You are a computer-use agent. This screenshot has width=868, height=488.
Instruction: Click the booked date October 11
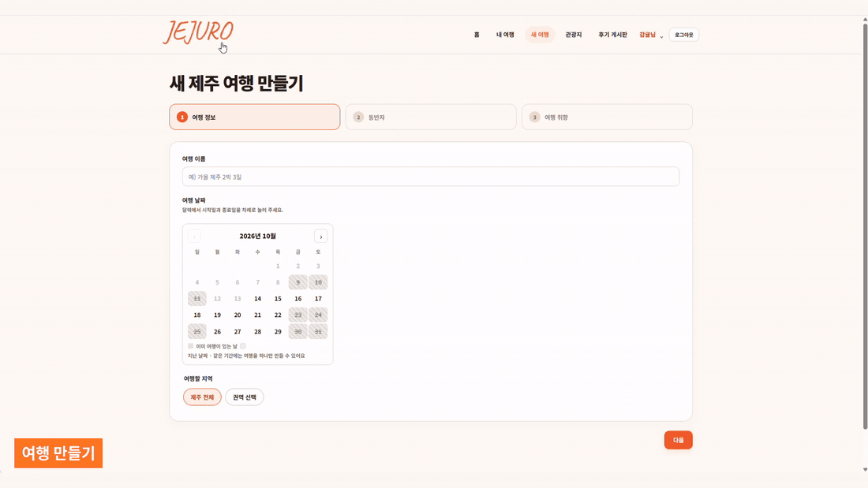pos(197,299)
